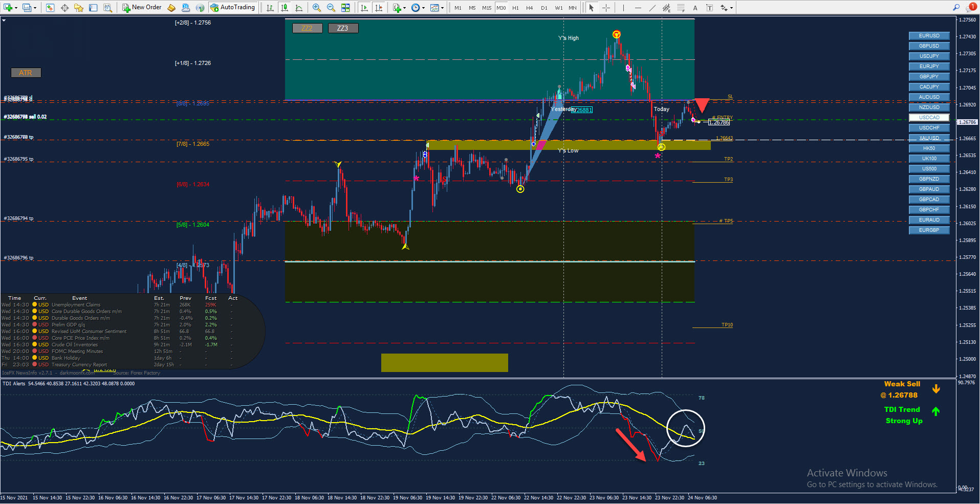Image resolution: width=980 pixels, height=504 pixels.
Task: Open the MetaEditor book icon
Action: tap(172, 8)
